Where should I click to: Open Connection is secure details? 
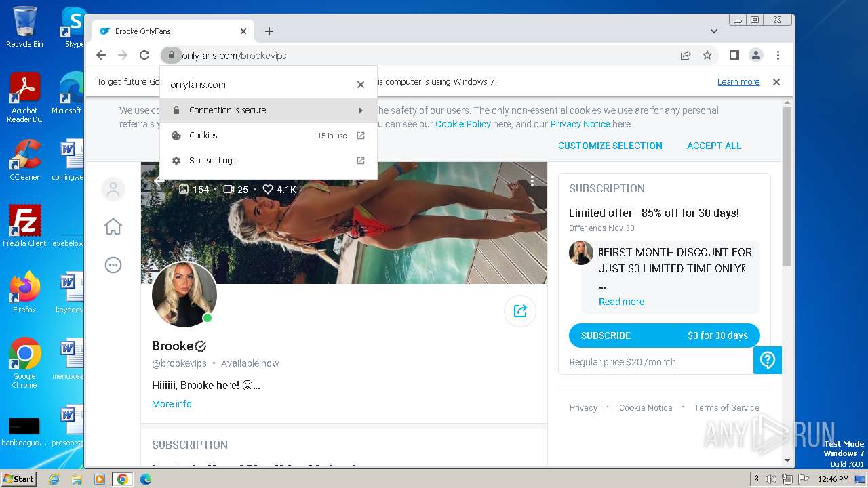point(269,110)
